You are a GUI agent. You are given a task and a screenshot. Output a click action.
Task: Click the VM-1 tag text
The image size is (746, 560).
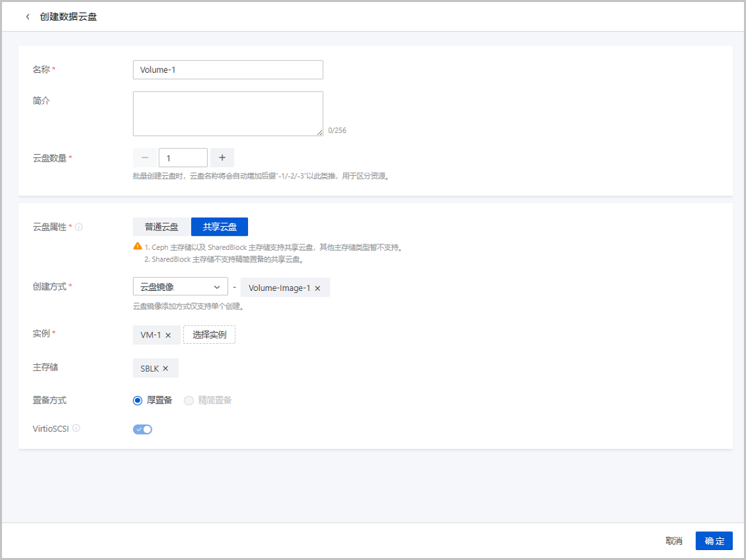tap(150, 335)
